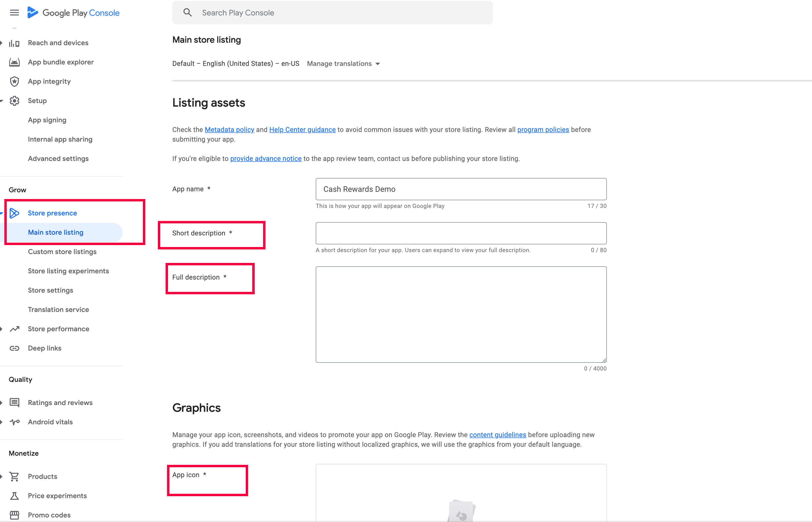Click the Setup gear icon
The image size is (812, 522).
pyautogui.click(x=14, y=101)
